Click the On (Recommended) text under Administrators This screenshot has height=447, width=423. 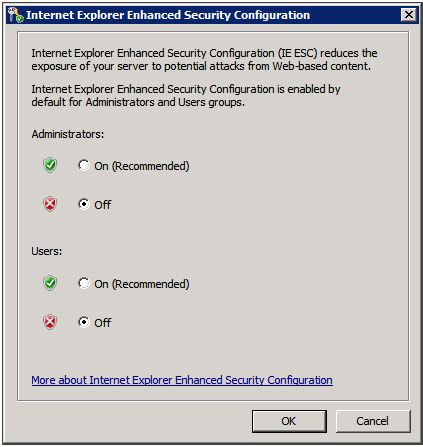pos(142,166)
